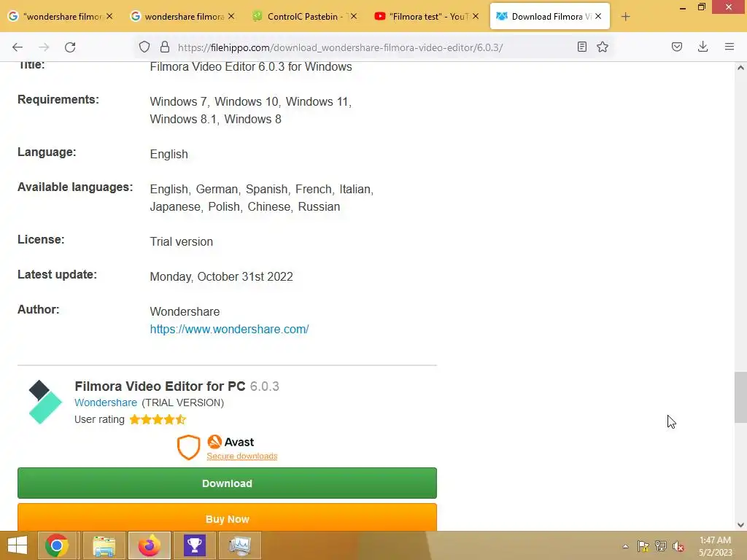Open the wondershare.com author link

pyautogui.click(x=229, y=329)
